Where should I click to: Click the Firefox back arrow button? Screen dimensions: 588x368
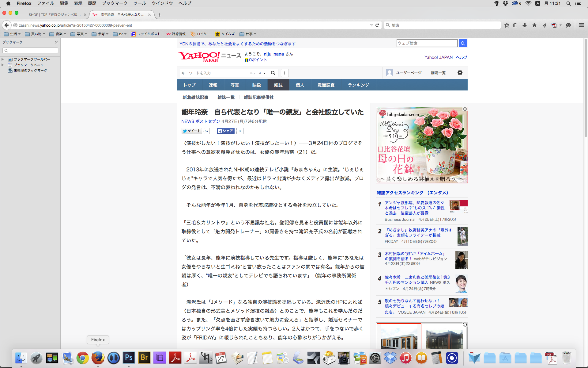(6, 25)
